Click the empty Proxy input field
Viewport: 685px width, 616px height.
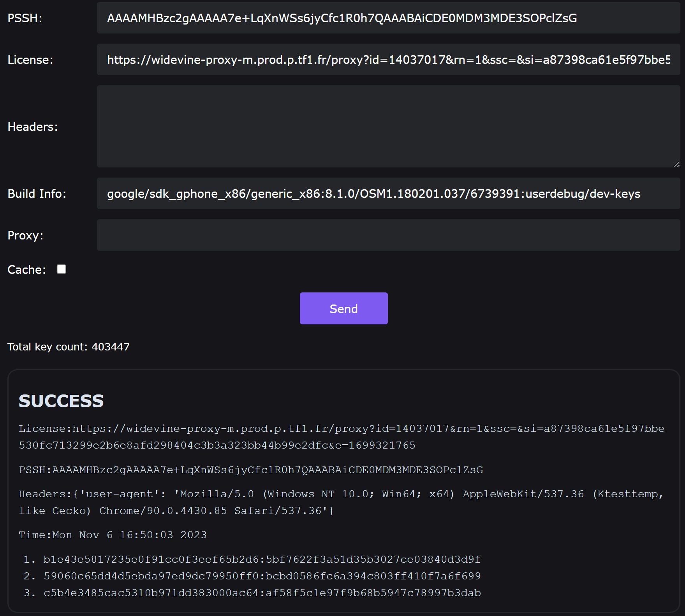pyautogui.click(x=388, y=235)
